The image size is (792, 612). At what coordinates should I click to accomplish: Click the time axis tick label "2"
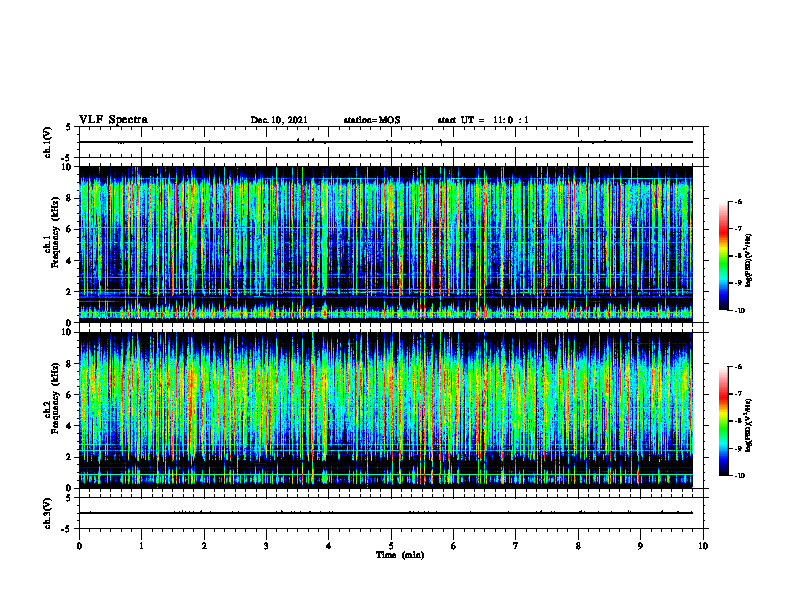204,546
